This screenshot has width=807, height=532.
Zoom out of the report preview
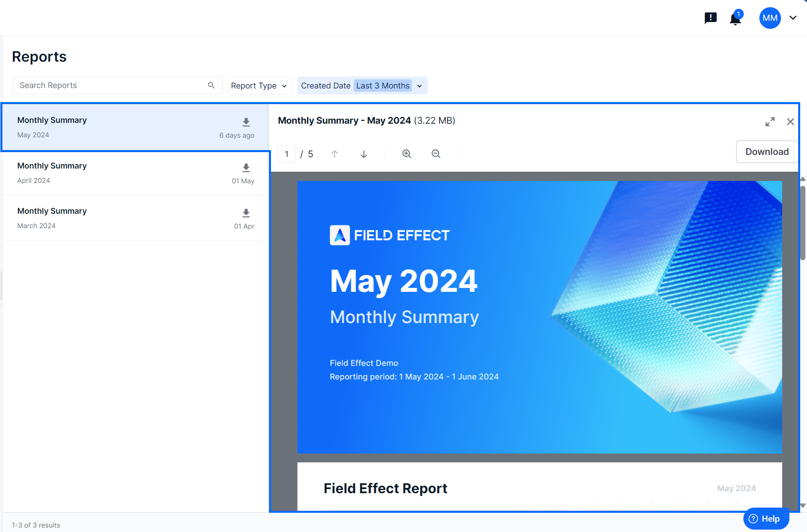(436, 154)
